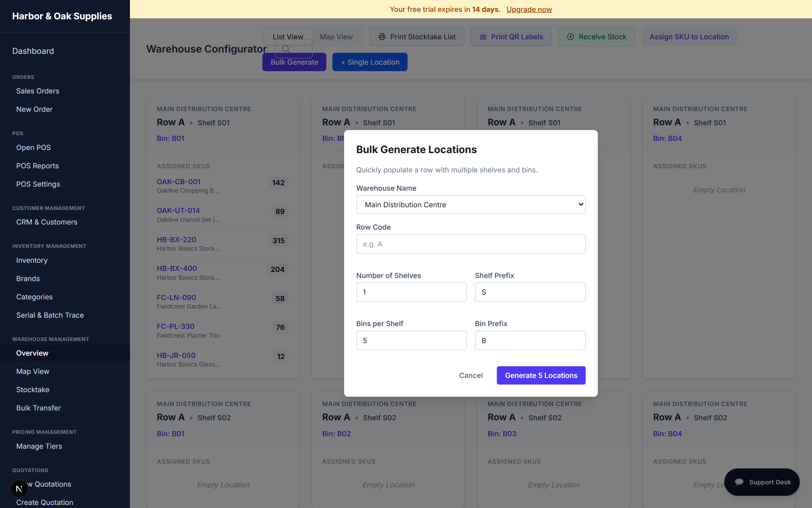This screenshot has width=812, height=508.
Task: Open SKU link OAK-UT-014
Action: tap(178, 210)
